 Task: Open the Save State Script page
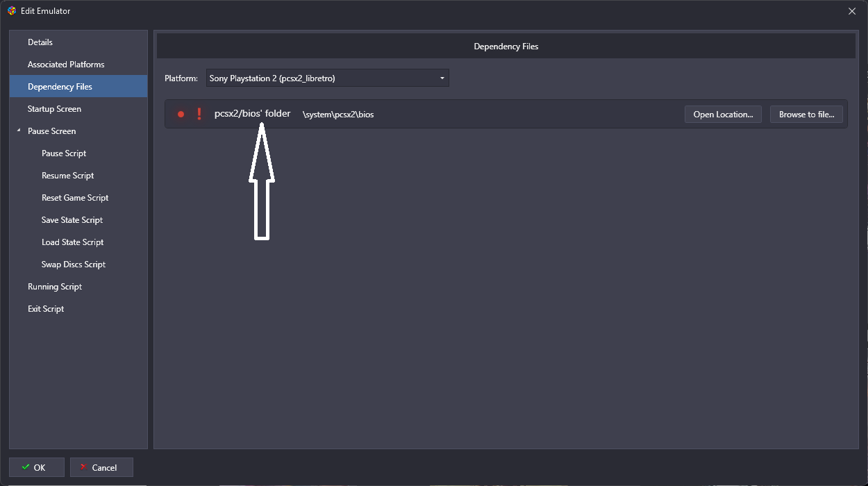[78, 220]
